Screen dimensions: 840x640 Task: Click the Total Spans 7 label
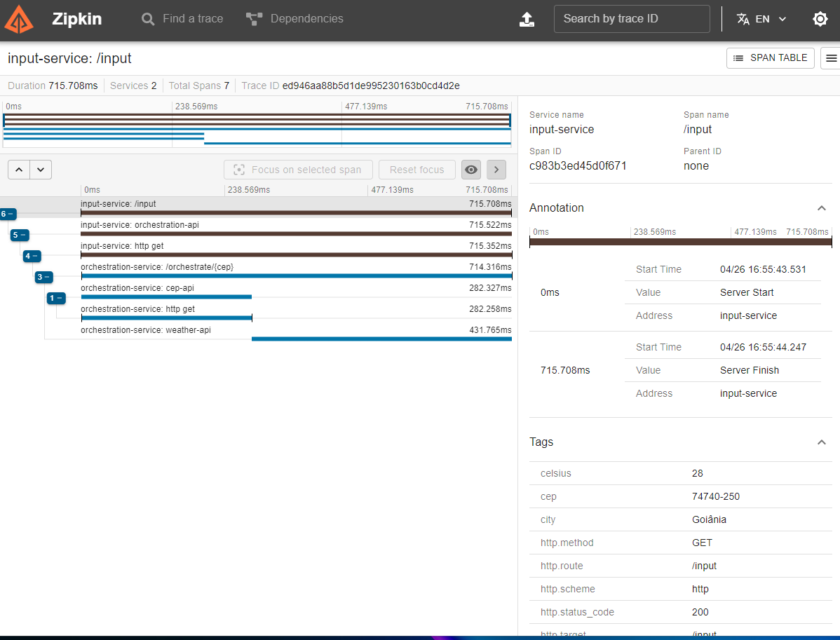coord(198,86)
